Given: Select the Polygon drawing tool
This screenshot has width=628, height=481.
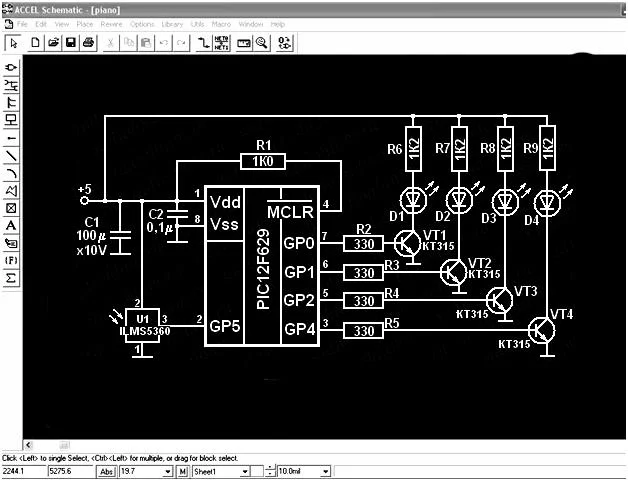Looking at the screenshot, I should (x=11, y=191).
